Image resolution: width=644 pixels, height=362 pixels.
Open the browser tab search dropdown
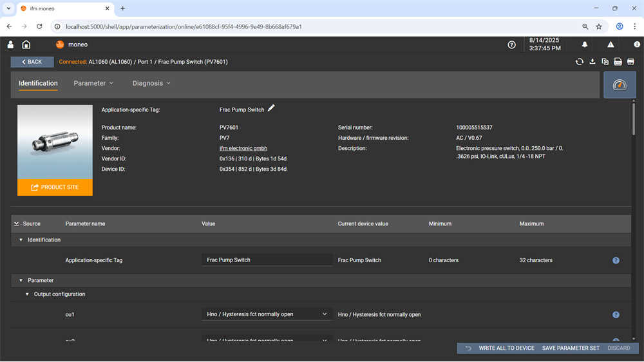(8, 8)
